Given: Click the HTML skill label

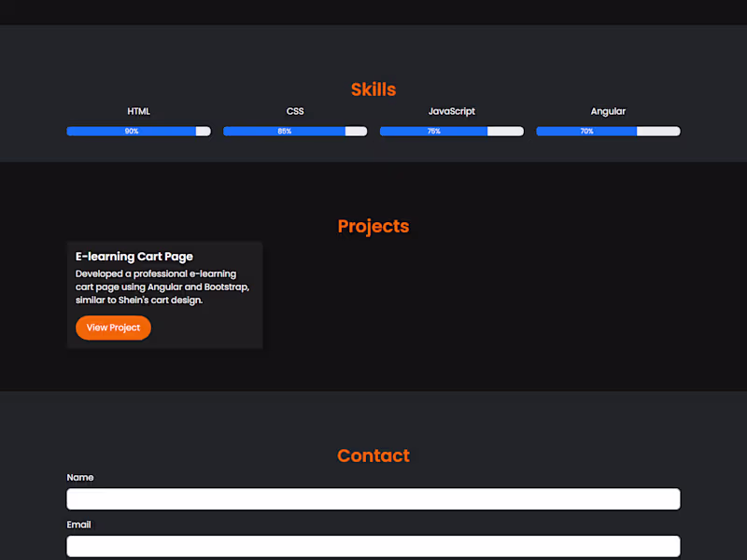Looking at the screenshot, I should 138,111.
